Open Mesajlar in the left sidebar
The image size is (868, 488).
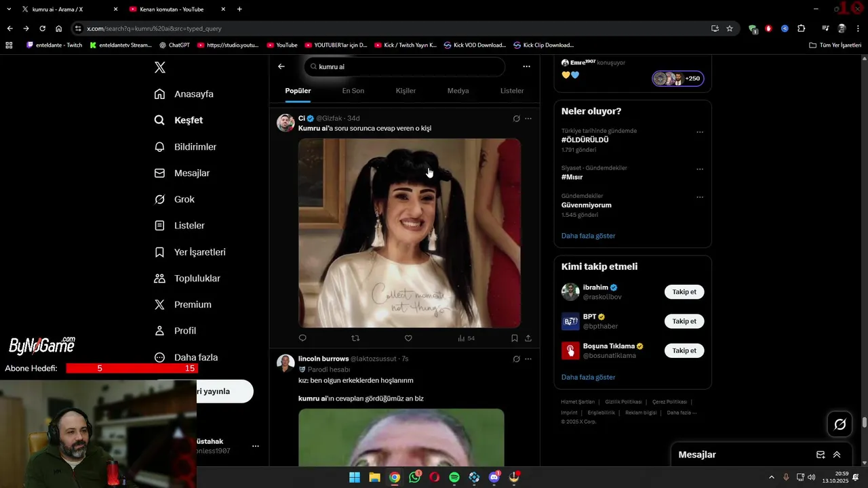(182, 173)
